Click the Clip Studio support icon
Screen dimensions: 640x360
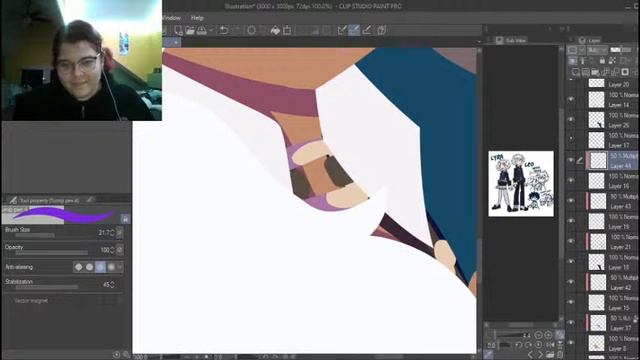pos(382,30)
